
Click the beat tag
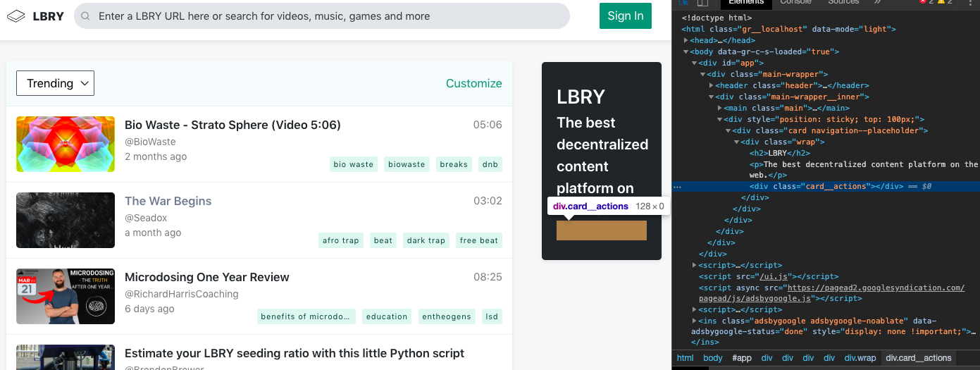(x=383, y=240)
